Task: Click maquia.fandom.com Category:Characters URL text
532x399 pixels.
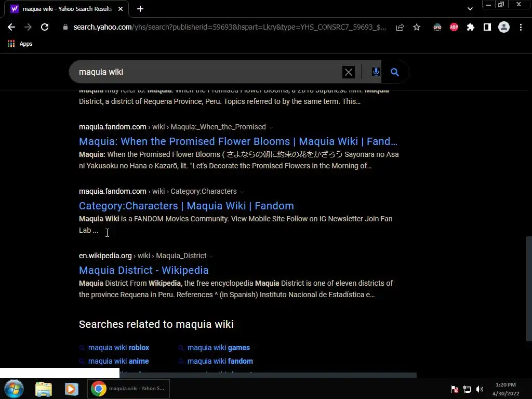Action: [x=158, y=191]
